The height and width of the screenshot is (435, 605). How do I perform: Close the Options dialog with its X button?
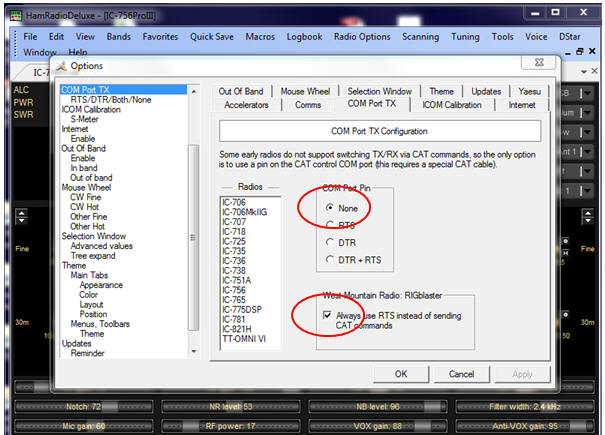pyautogui.click(x=540, y=62)
